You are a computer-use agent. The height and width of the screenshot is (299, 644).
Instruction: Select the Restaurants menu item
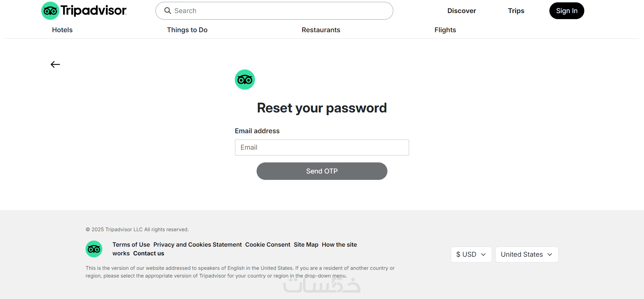[321, 30]
